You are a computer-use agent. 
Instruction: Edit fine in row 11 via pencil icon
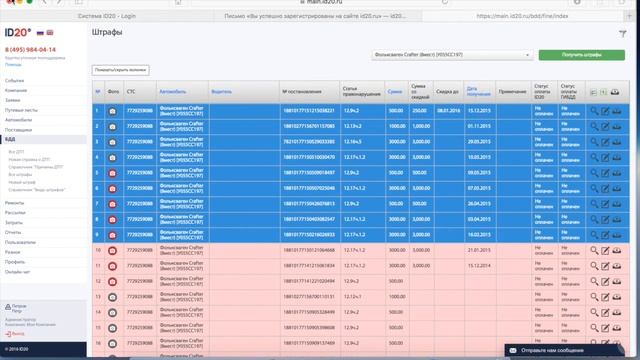coord(605,266)
